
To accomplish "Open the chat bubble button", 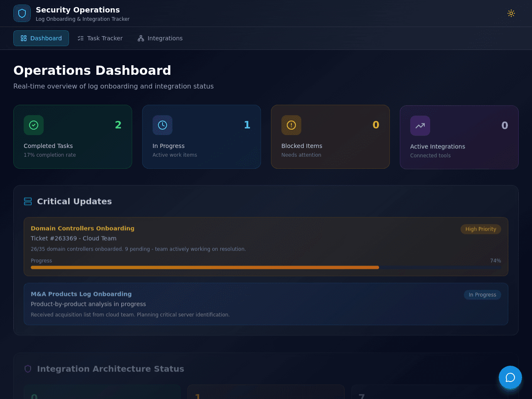I will click(x=510, y=377).
